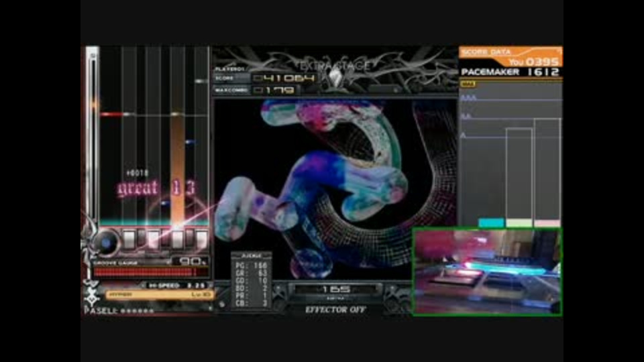Screen dimensions: 644x362
Task: Click the CB 3 judge row
Action: pyautogui.click(x=252, y=303)
